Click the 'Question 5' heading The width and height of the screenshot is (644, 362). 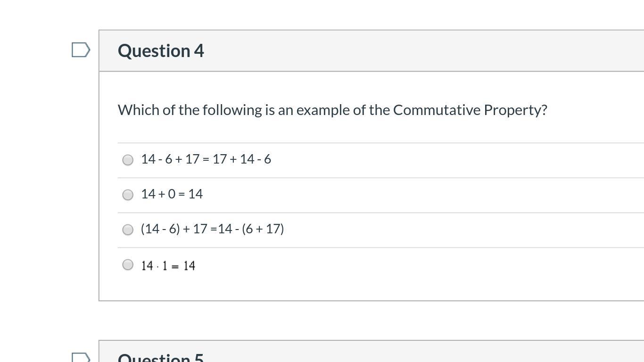pos(161,358)
